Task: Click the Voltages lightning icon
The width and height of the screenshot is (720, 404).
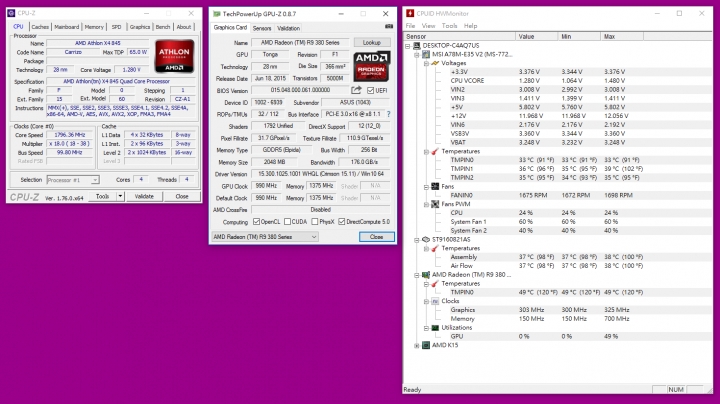Action: pos(435,63)
